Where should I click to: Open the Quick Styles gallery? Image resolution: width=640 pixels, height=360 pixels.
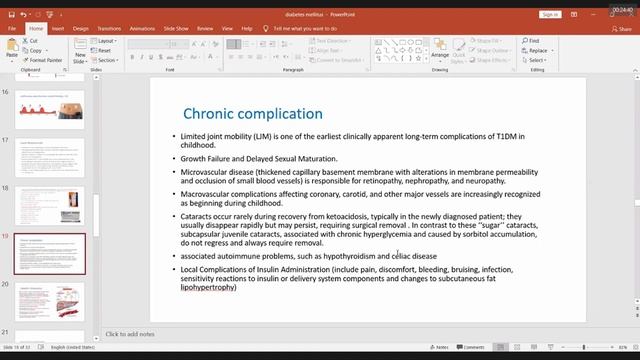click(x=458, y=51)
